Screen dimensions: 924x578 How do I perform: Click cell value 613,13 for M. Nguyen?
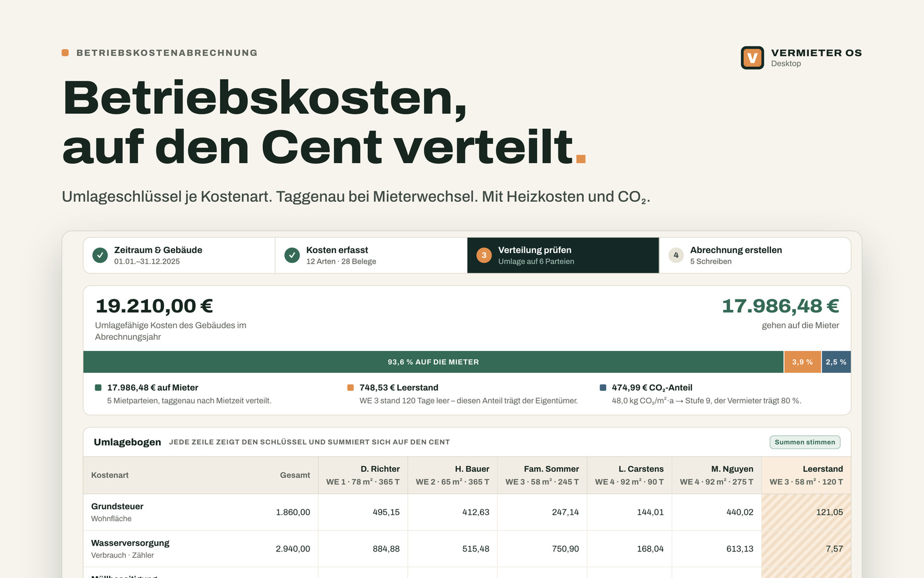(x=740, y=549)
